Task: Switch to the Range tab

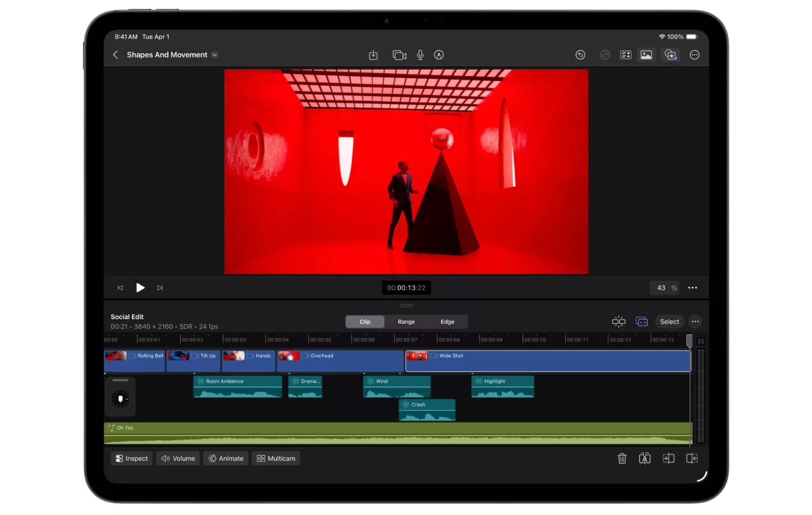Action: click(x=406, y=322)
